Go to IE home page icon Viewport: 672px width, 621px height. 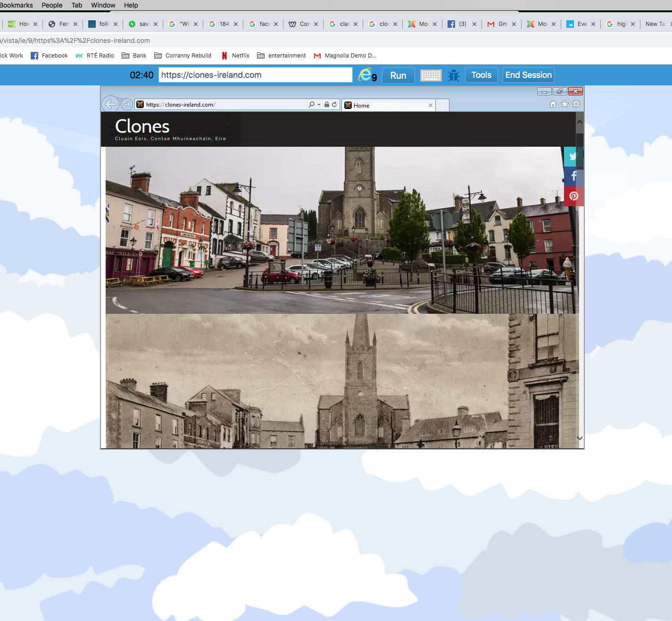pos(553,104)
